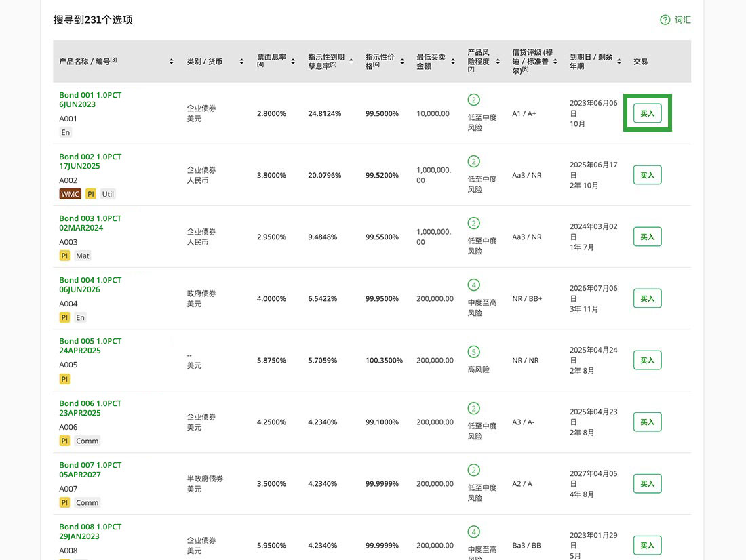Click the En tag on Bond 004

click(81, 317)
